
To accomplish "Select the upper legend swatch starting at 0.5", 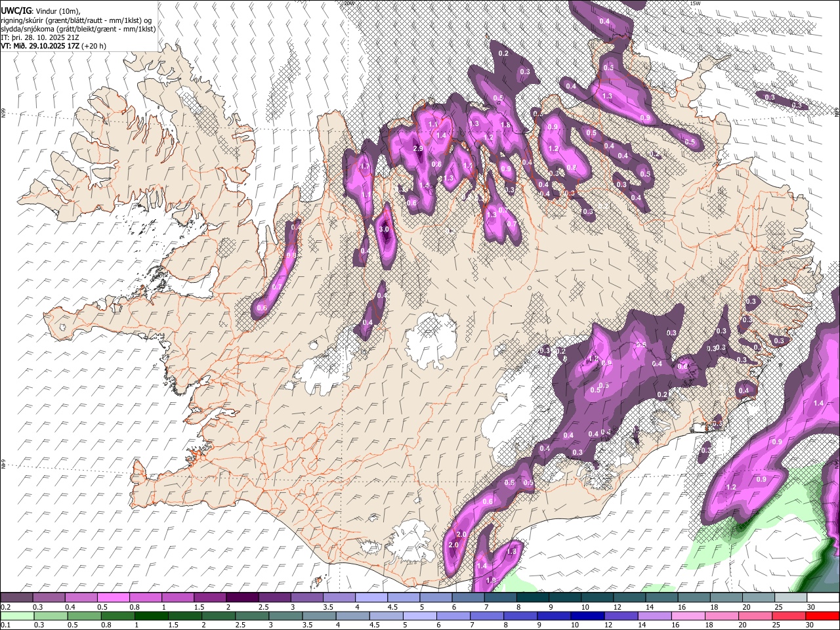I will pos(114,597).
